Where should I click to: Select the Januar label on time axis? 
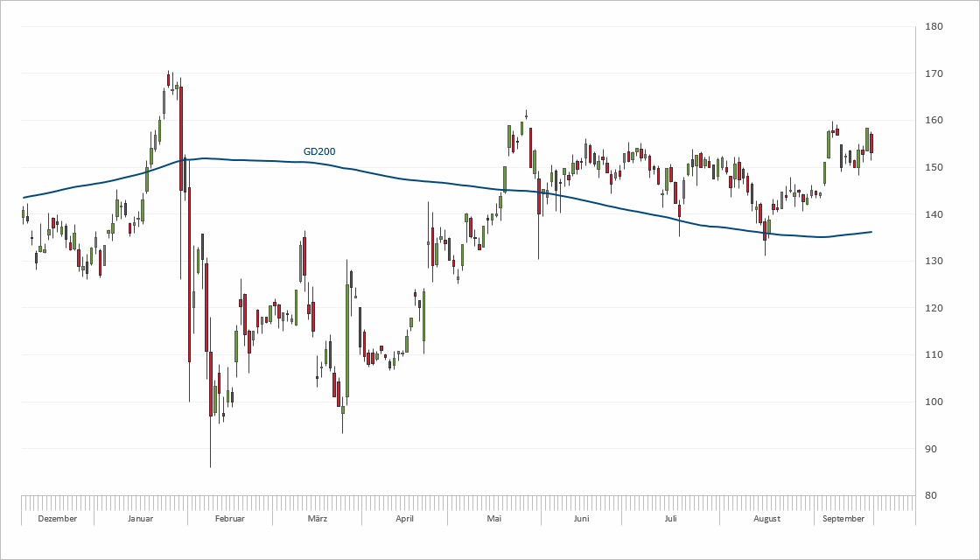(x=140, y=519)
